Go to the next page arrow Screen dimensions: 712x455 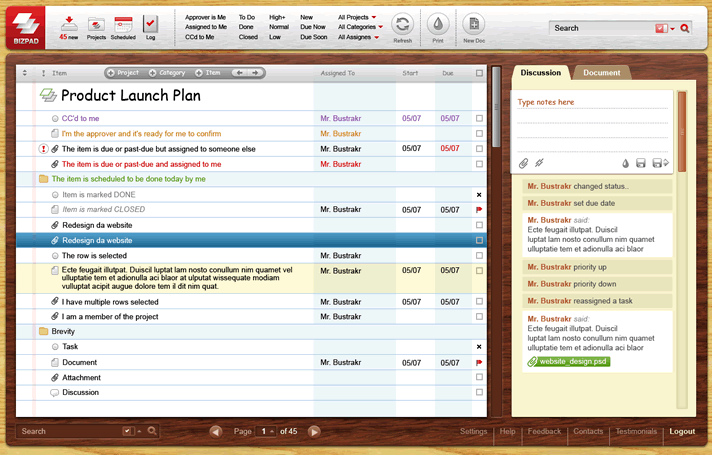pyautogui.click(x=314, y=431)
